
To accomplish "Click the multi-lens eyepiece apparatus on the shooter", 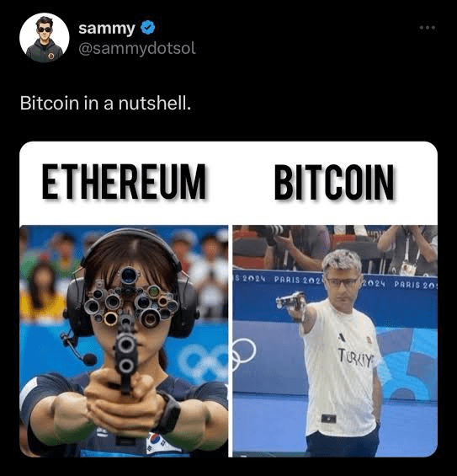I will coord(130,299).
